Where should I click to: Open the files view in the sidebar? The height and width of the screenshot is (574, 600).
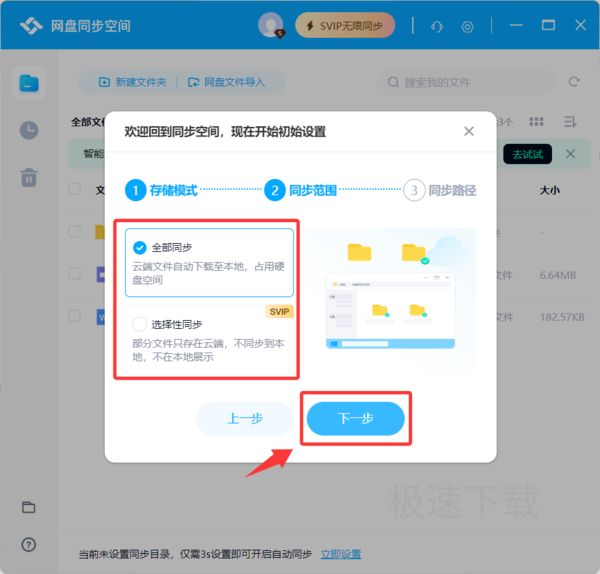click(29, 83)
